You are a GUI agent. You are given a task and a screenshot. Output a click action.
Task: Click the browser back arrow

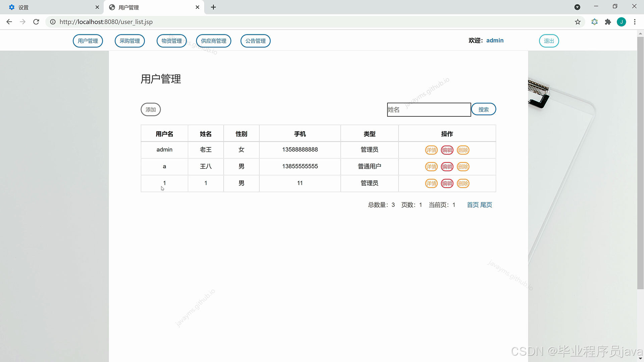(9, 22)
